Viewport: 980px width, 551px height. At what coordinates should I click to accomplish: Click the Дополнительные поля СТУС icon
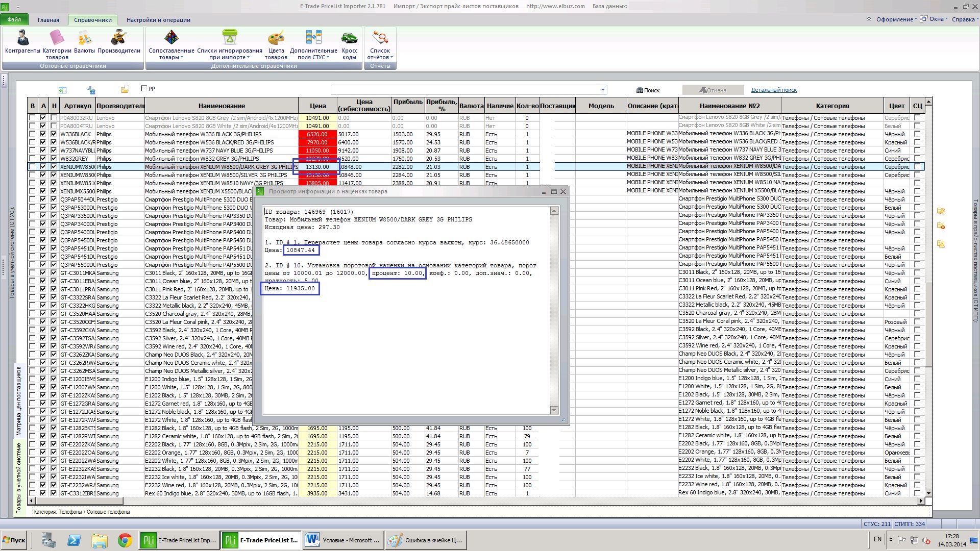pyautogui.click(x=313, y=37)
